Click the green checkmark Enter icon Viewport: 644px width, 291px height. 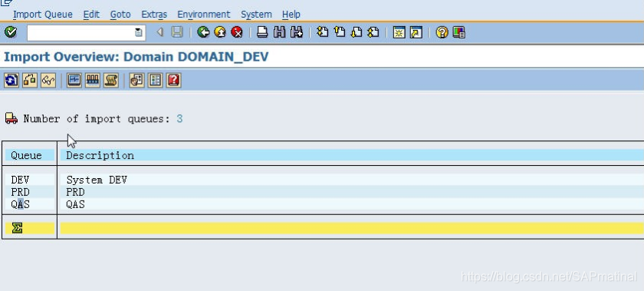pos(11,32)
